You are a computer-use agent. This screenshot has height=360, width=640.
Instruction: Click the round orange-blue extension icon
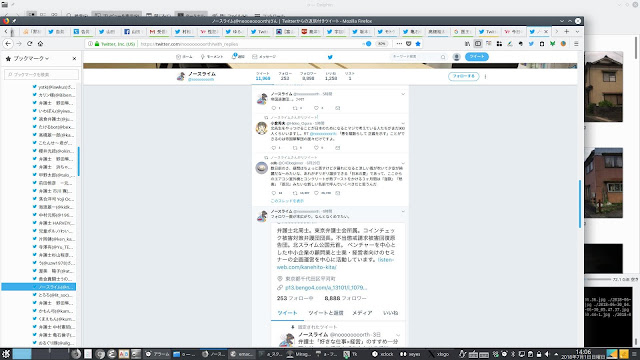pos(563,44)
